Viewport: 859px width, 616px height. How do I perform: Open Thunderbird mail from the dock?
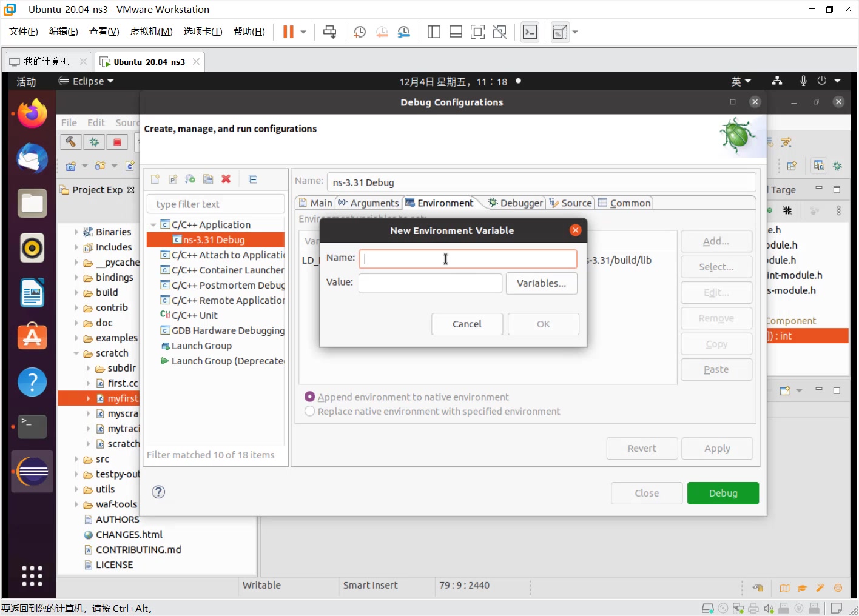32,159
